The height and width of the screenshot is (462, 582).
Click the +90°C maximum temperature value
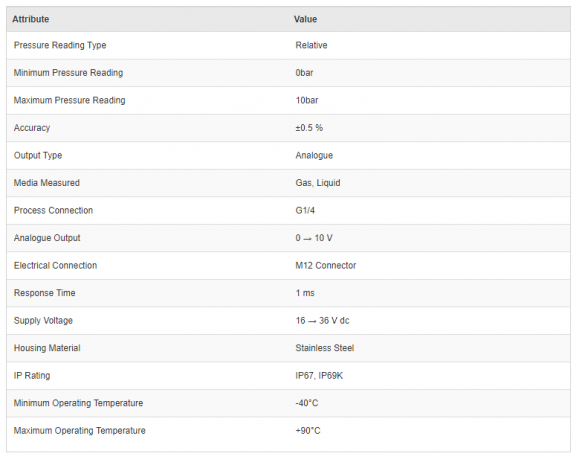click(308, 431)
